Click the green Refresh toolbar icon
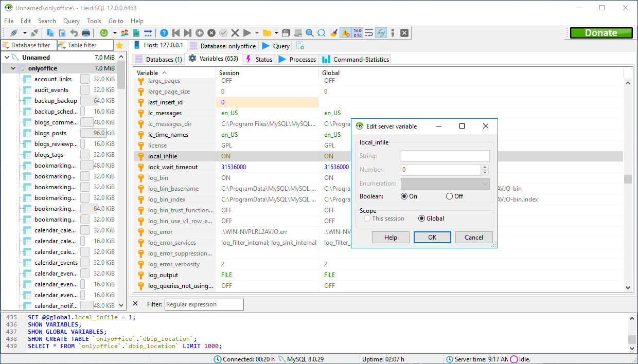The image size is (638, 364). (x=104, y=33)
